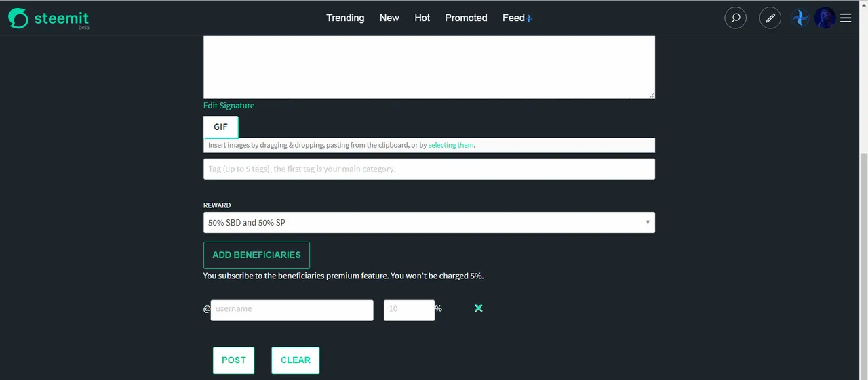Focus the beneficiary percentage field
The height and width of the screenshot is (380, 868).
click(409, 310)
